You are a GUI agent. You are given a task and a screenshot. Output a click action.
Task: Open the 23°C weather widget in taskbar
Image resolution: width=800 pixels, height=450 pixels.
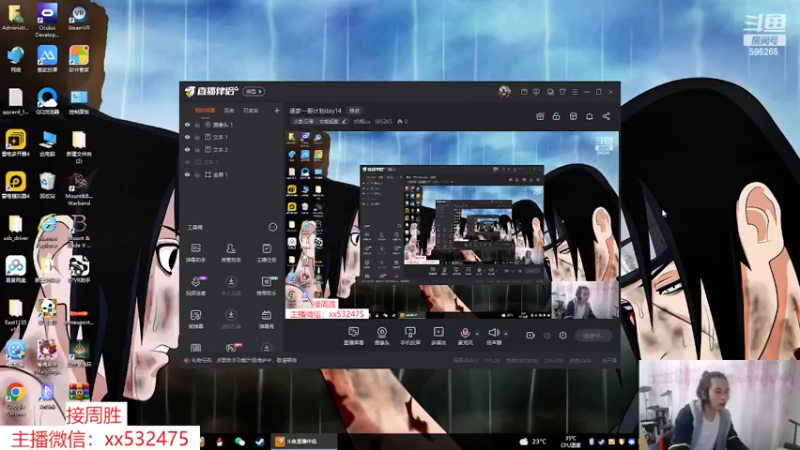pyautogui.click(x=533, y=441)
